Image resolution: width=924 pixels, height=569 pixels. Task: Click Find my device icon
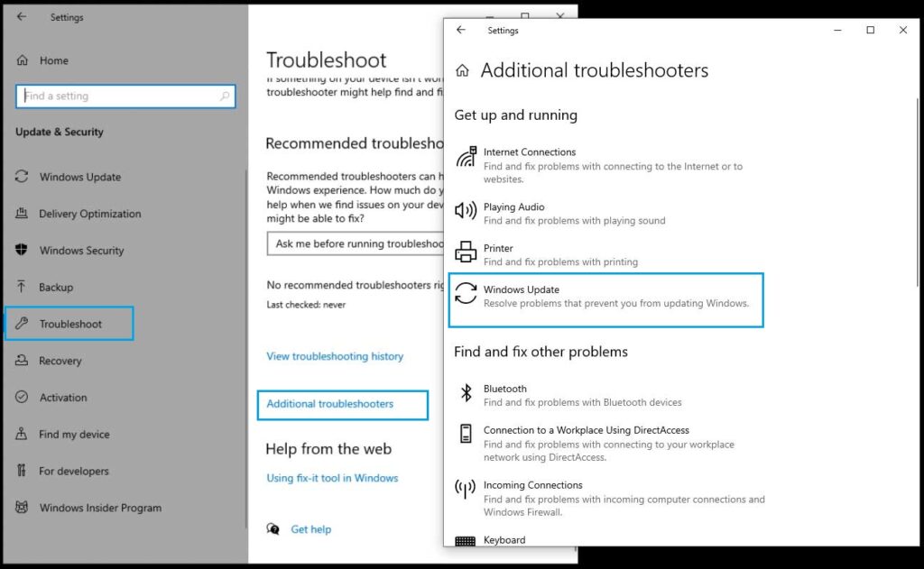[x=22, y=434]
